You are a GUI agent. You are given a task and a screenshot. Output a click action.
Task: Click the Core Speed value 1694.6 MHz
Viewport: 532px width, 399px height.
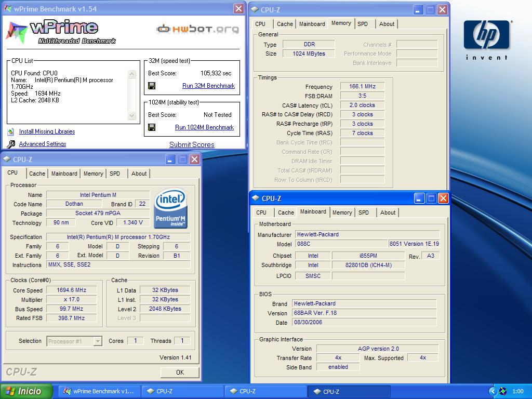[x=72, y=290]
